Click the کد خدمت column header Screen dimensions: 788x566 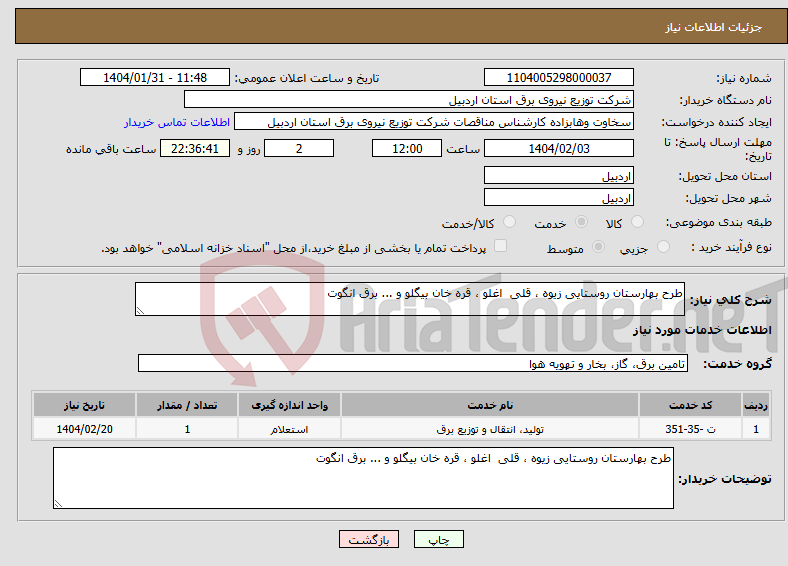tap(691, 405)
